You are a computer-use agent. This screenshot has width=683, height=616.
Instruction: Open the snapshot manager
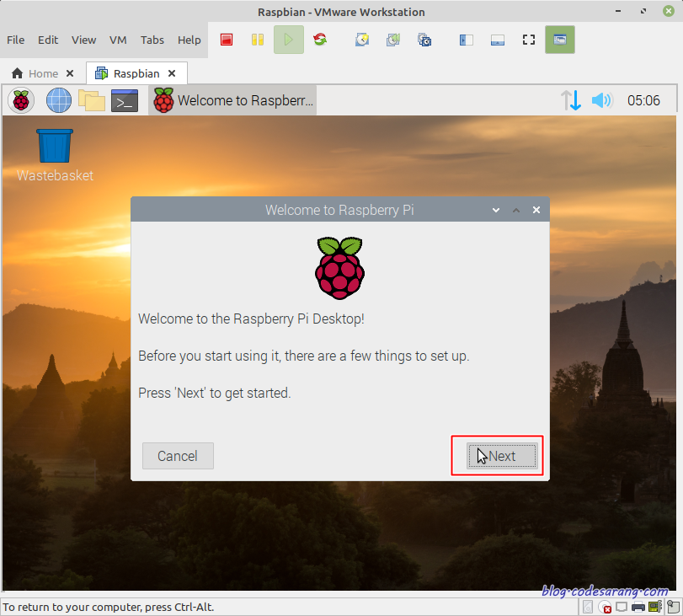pyautogui.click(x=424, y=40)
